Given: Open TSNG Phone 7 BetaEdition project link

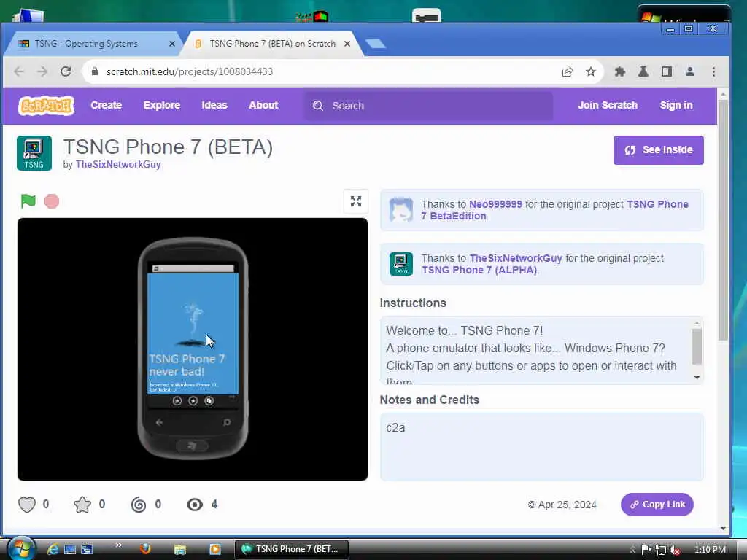Looking at the screenshot, I should [657, 204].
